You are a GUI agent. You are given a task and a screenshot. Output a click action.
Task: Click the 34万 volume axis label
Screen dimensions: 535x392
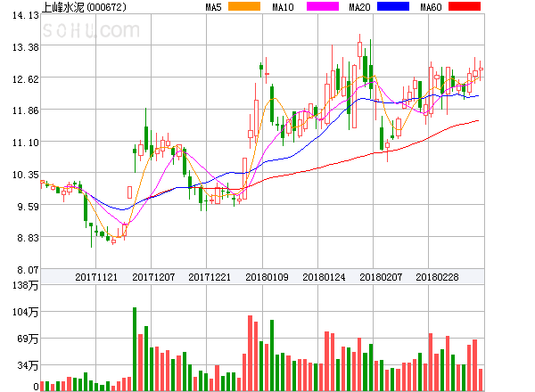(28, 365)
